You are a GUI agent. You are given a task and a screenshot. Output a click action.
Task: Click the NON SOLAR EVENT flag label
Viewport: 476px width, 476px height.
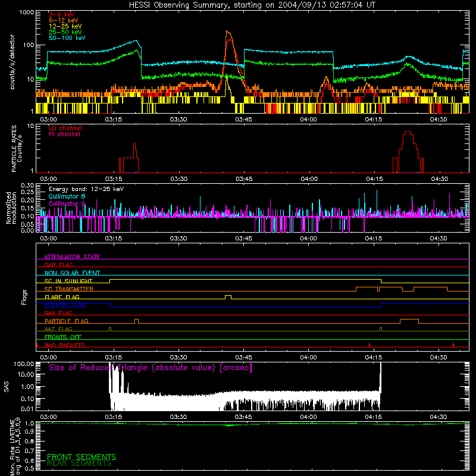click(x=72, y=273)
